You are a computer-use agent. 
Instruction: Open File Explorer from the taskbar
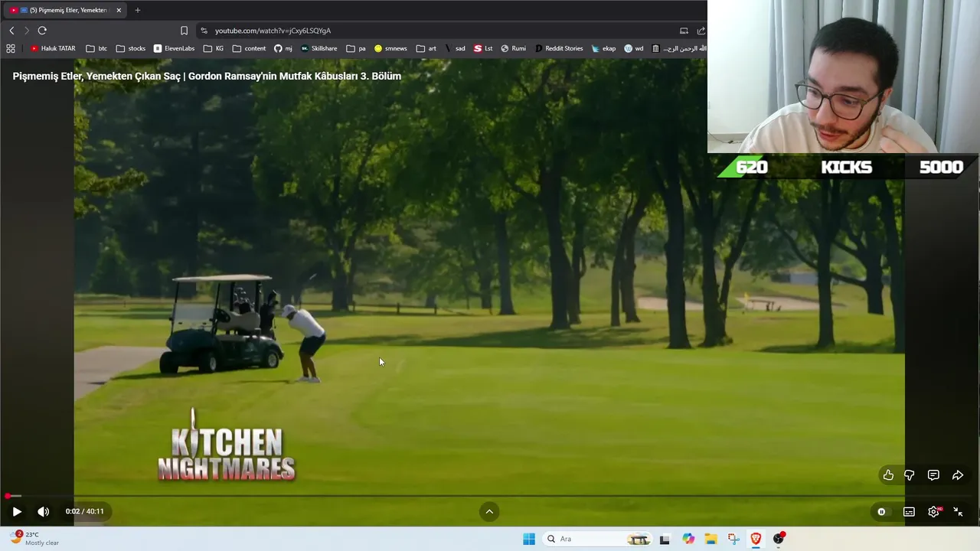click(x=710, y=539)
